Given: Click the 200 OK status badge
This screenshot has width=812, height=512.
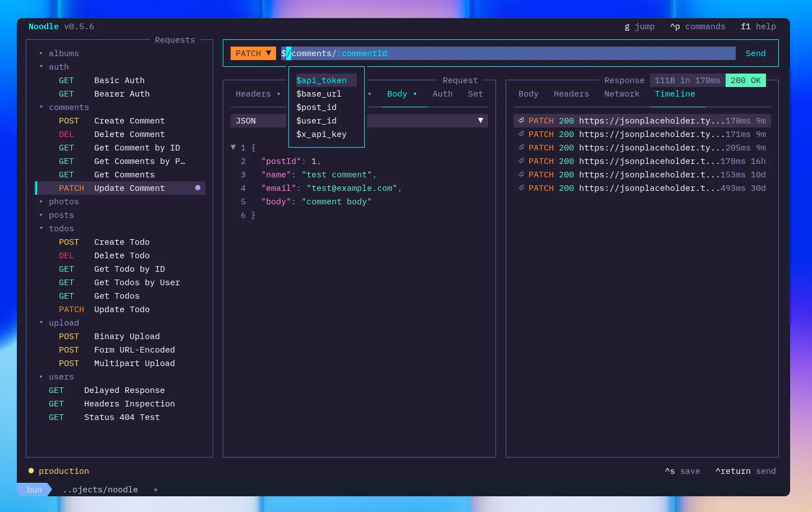Looking at the screenshot, I should 746,80.
